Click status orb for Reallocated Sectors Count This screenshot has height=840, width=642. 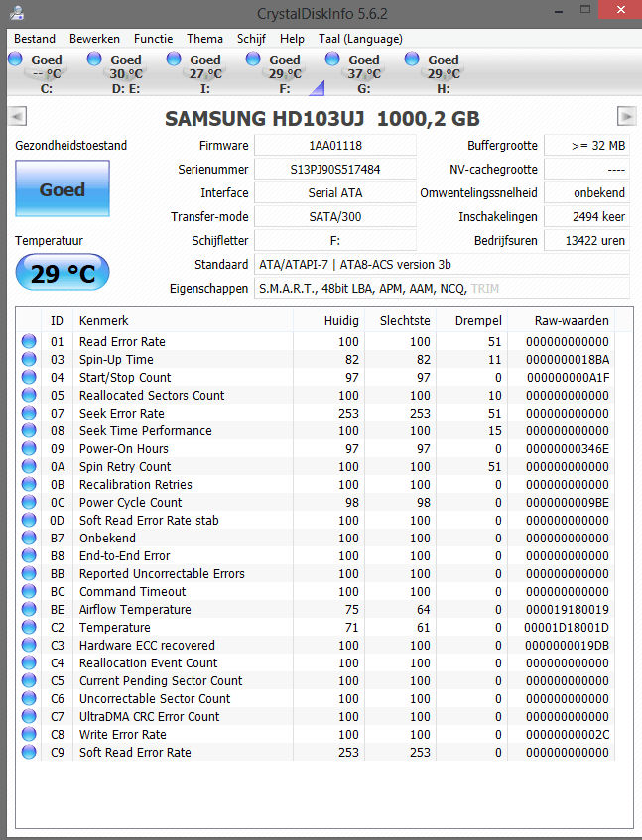(29, 395)
